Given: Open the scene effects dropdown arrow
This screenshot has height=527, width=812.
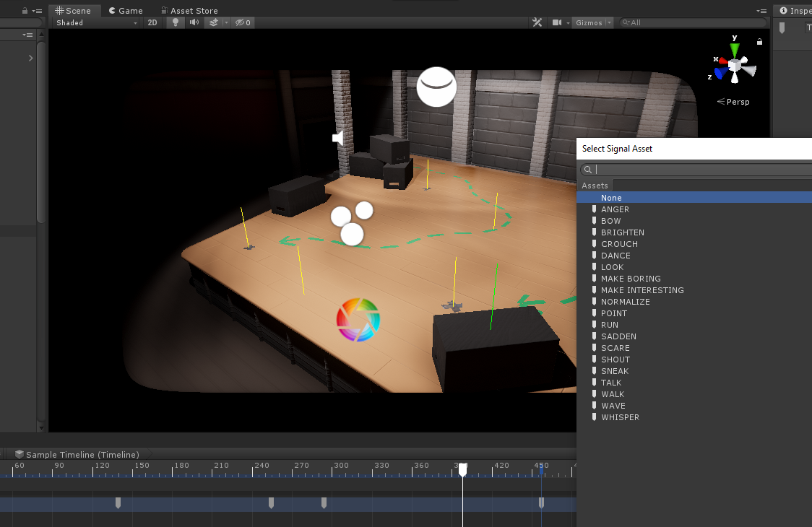Looking at the screenshot, I should click(226, 23).
